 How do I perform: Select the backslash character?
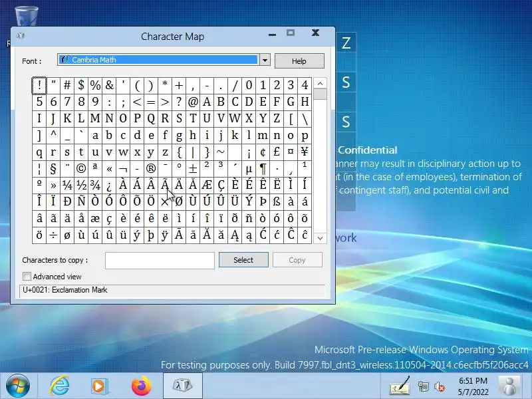pyautogui.click(x=305, y=119)
